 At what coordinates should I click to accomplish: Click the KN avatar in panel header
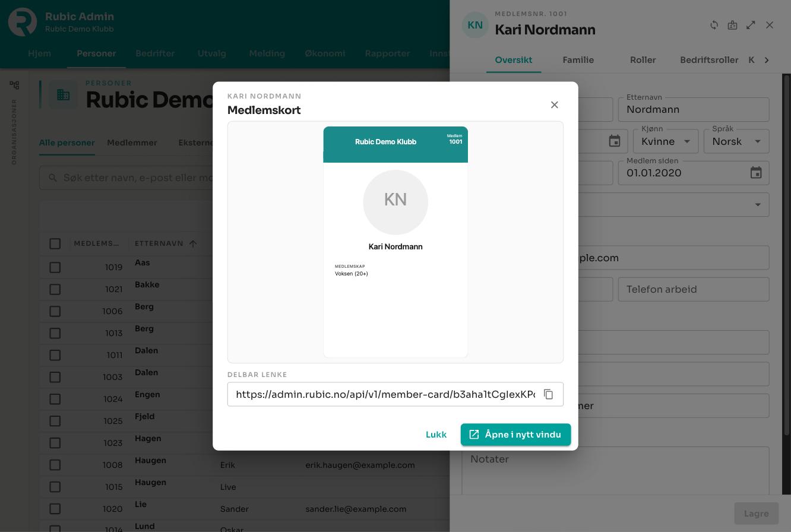click(x=475, y=25)
